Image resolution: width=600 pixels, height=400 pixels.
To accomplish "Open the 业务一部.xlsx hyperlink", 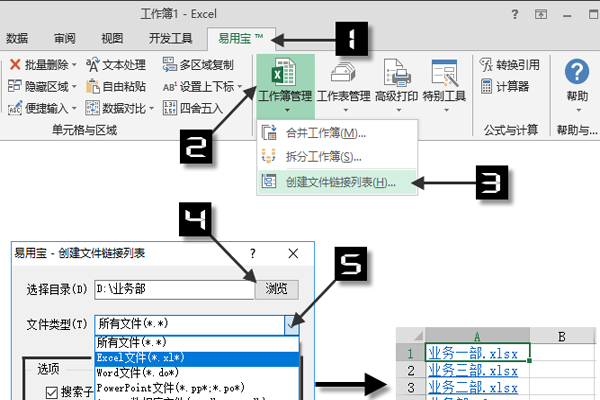I will point(473,353).
